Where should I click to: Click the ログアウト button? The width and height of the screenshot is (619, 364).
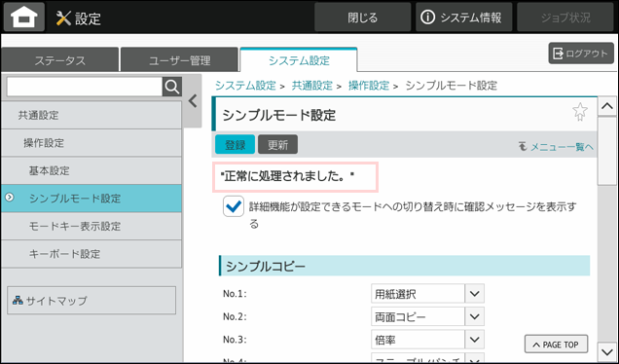581,54
